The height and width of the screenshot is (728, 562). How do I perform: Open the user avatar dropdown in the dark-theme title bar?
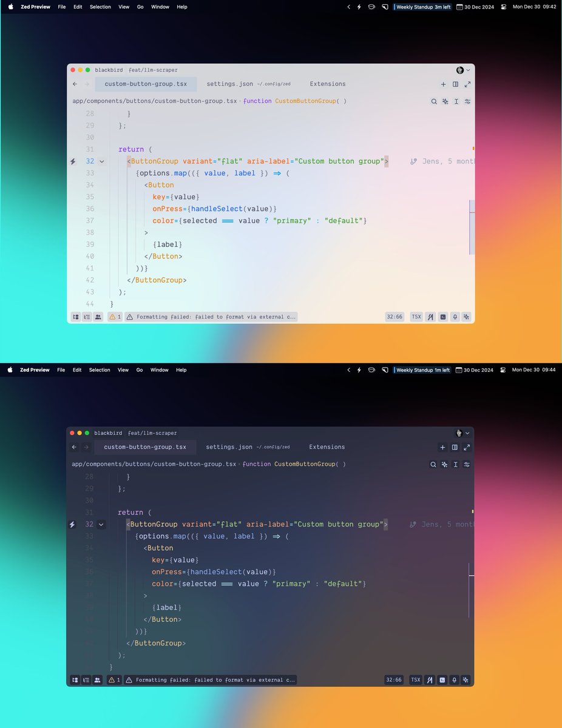[462, 433]
